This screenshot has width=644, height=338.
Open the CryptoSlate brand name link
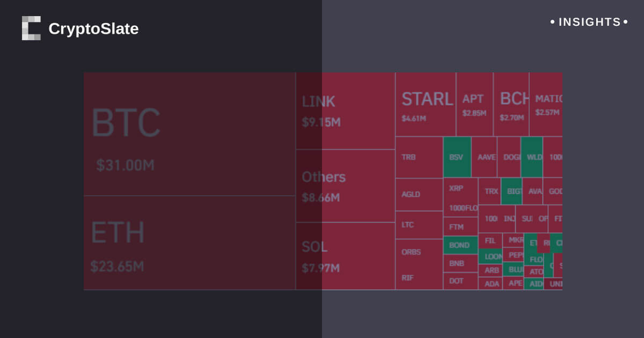click(93, 29)
